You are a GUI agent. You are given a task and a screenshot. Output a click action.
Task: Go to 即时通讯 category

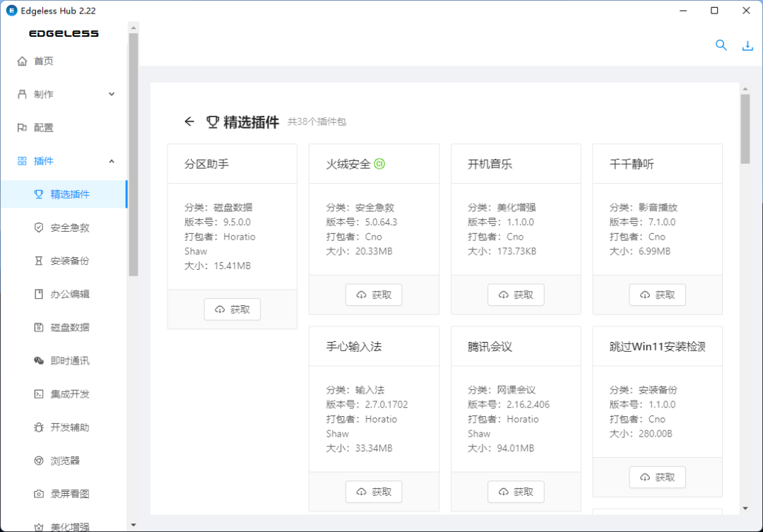tap(69, 361)
